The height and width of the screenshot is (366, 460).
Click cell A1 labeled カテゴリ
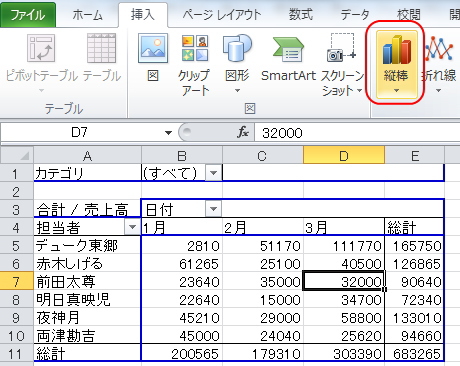pos(87,173)
